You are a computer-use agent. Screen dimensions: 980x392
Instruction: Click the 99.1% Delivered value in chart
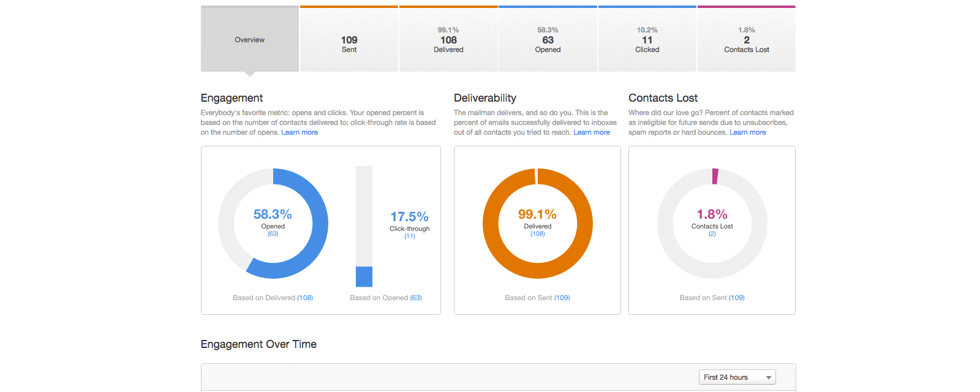(537, 214)
